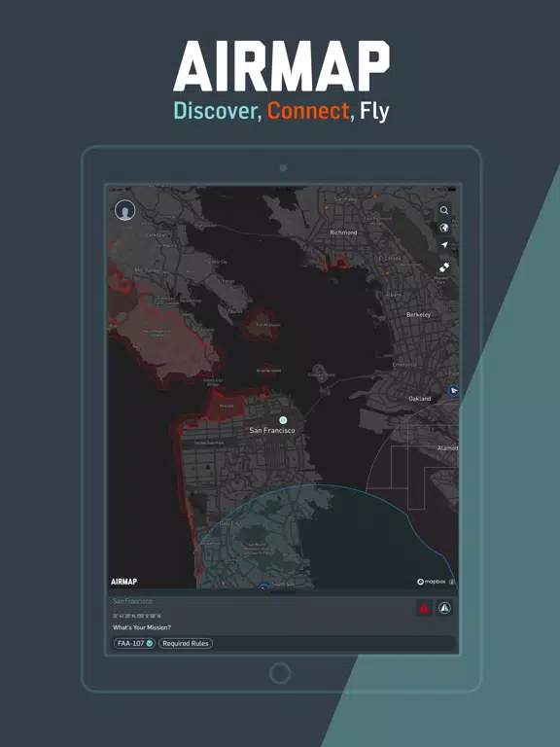The height and width of the screenshot is (747, 560).
Task: Tap the Oakland map label
Action: (x=420, y=398)
